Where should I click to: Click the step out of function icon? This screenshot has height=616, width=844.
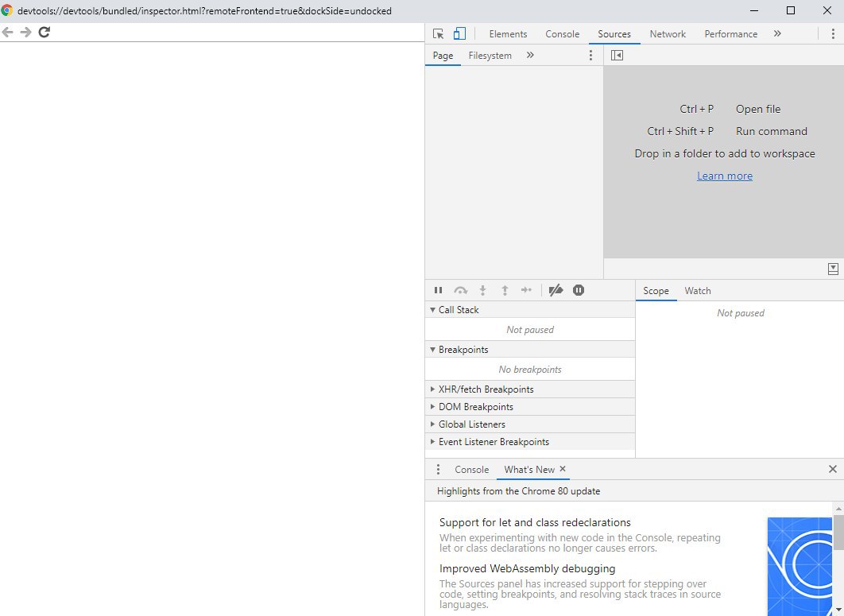pyautogui.click(x=505, y=290)
